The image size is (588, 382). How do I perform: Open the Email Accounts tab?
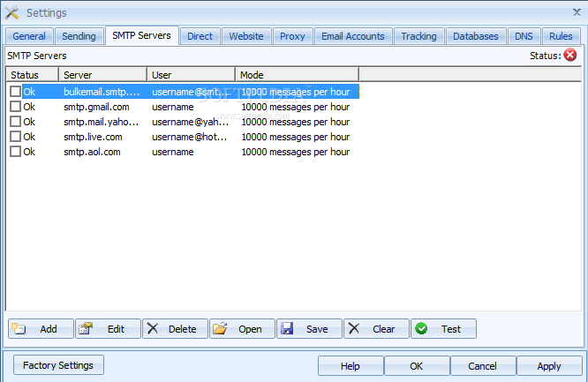(353, 36)
